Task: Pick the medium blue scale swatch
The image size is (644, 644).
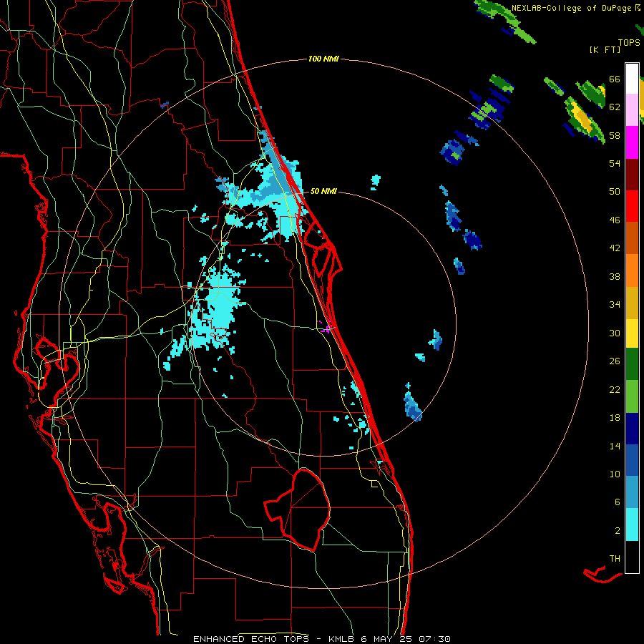Action: point(632,460)
